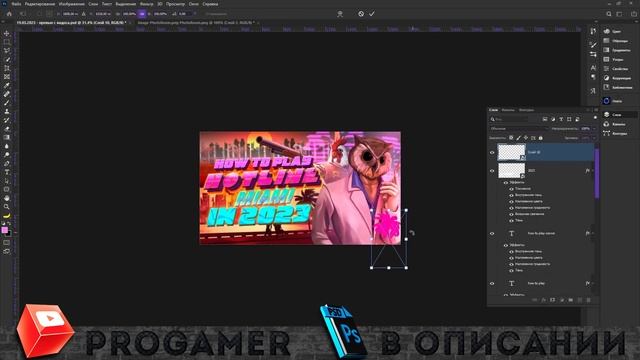640x360 pixels.
Task: Select the Crop tool
Action: (x=7, y=68)
